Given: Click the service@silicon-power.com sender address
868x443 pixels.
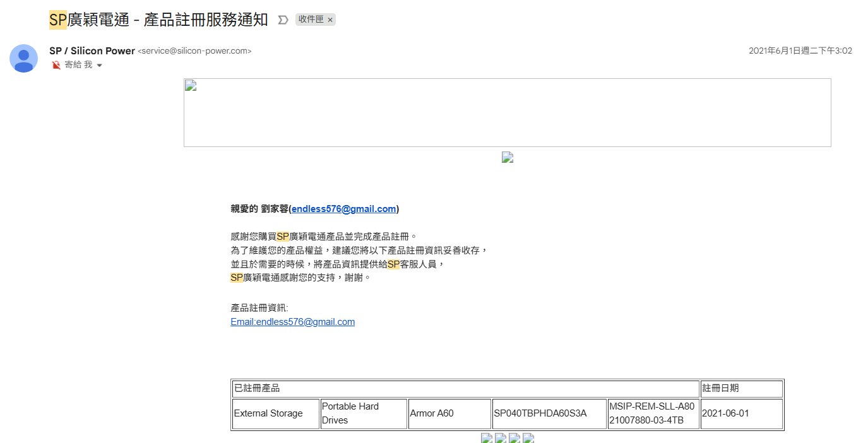Looking at the screenshot, I should 194,51.
